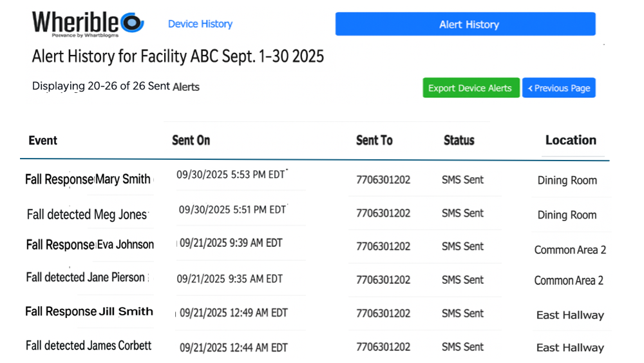Image resolution: width=644 pixels, height=363 pixels.
Task: Open the Device History link
Action: (200, 25)
